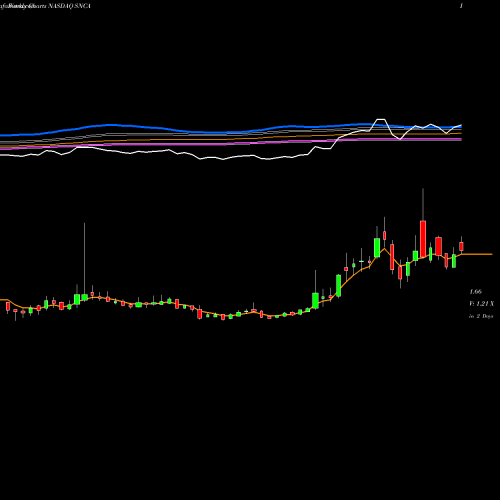Click the 'V: 1.21 X' volume text

pyautogui.click(x=481, y=304)
